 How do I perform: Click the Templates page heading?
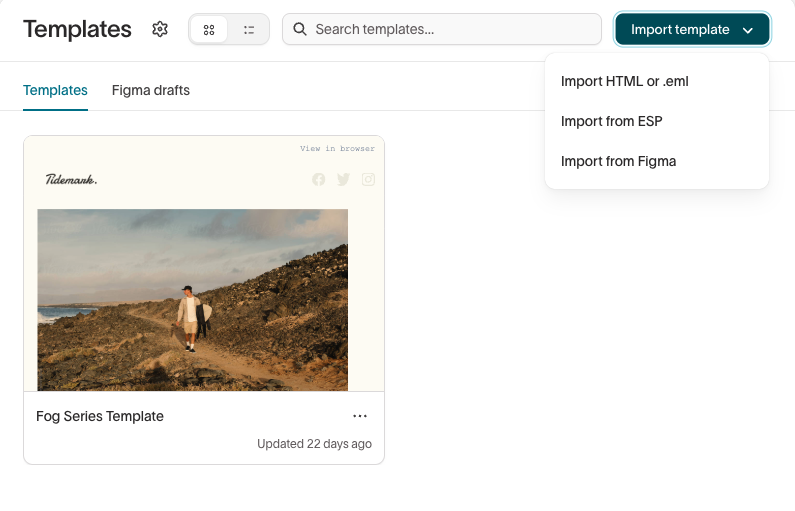[x=77, y=29]
